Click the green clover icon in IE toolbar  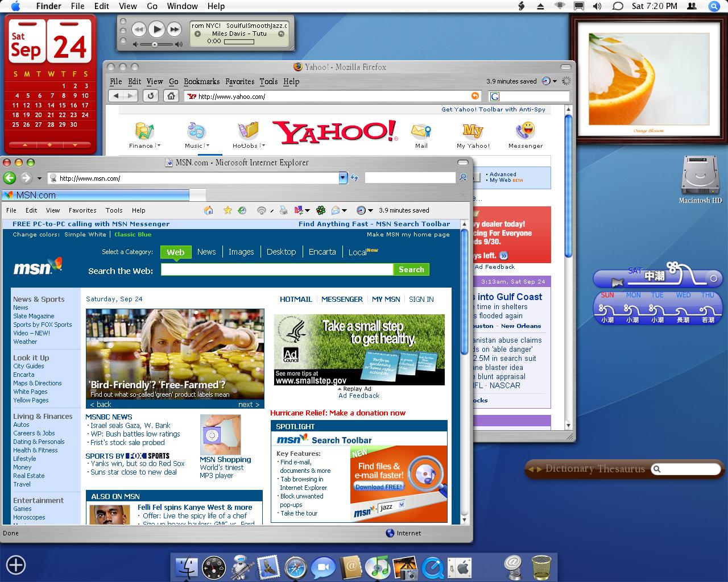[321, 210]
